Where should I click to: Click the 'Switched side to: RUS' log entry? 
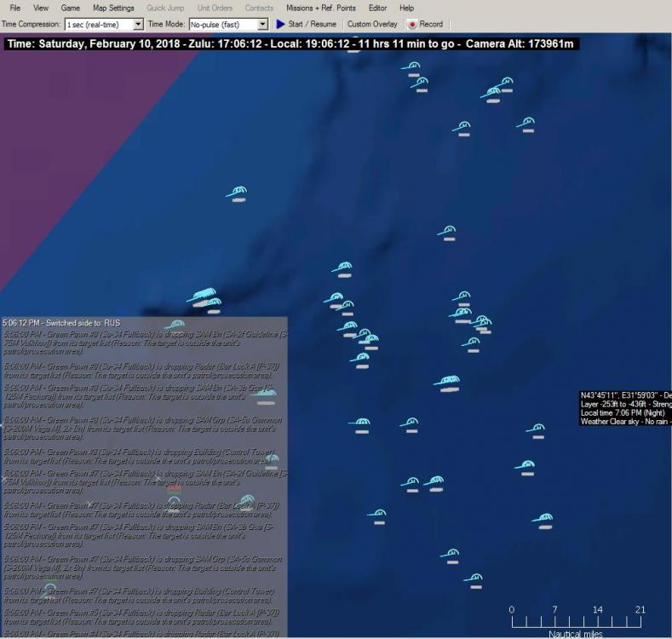coord(61,324)
